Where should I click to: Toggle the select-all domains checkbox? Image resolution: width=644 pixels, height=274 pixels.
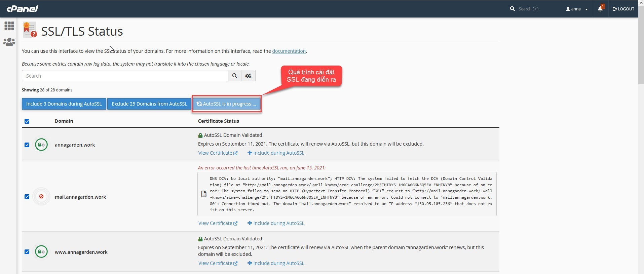click(27, 121)
